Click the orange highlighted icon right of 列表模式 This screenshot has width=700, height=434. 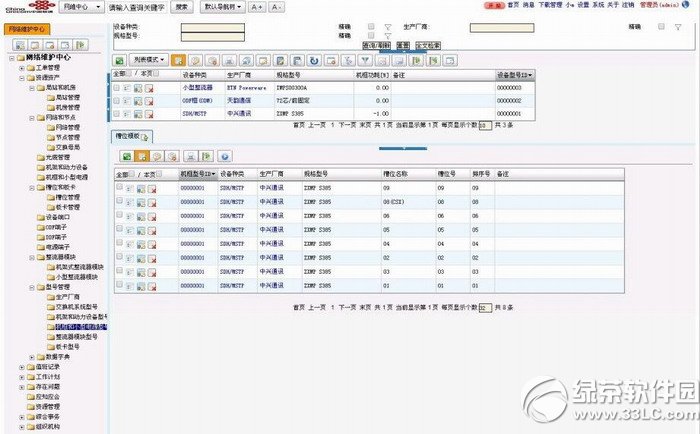[x=178, y=60]
